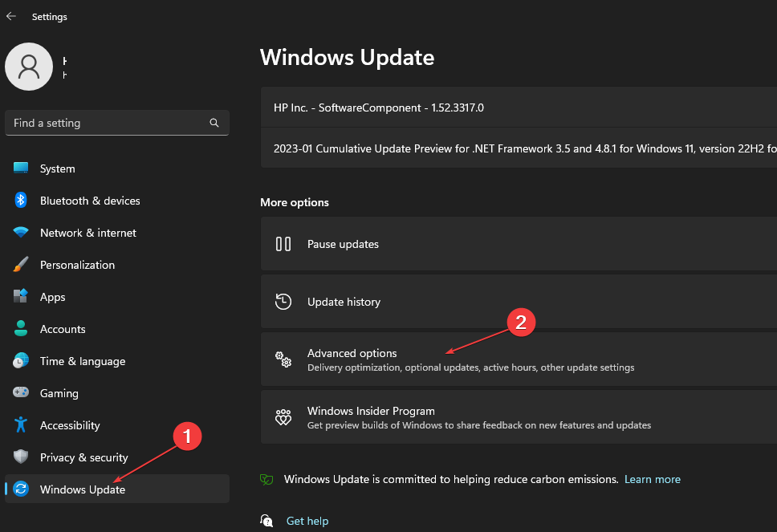The height and width of the screenshot is (532, 777).
Task: Click the Find a setting search field
Action: click(112, 123)
